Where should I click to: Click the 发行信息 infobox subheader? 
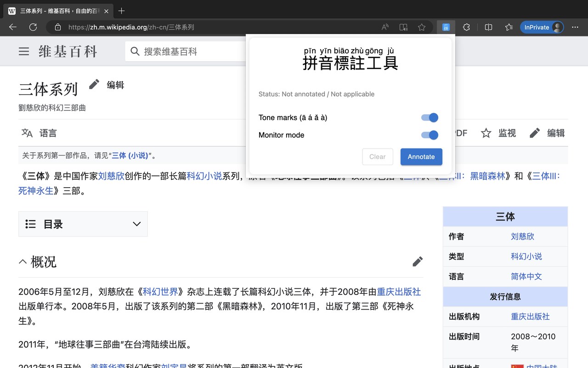[x=505, y=297]
